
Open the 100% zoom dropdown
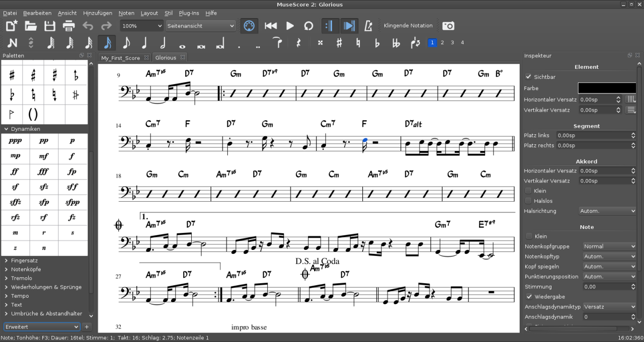tap(142, 26)
